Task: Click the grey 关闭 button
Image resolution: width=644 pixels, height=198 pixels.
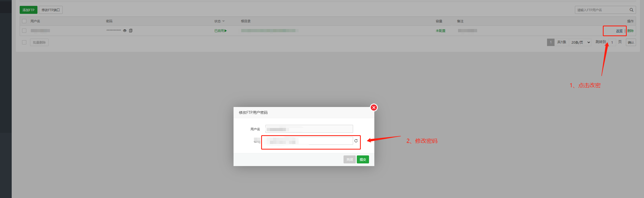Action: click(350, 159)
